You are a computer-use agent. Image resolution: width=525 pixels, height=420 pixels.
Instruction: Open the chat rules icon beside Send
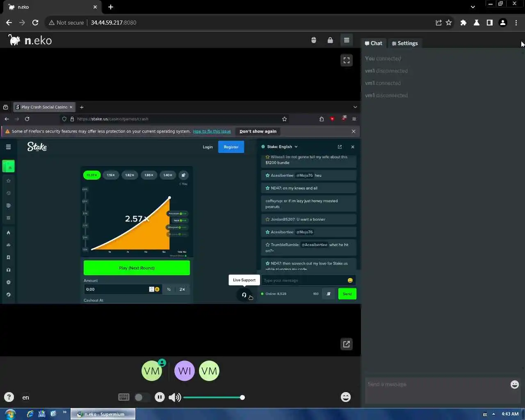pyautogui.click(x=329, y=294)
